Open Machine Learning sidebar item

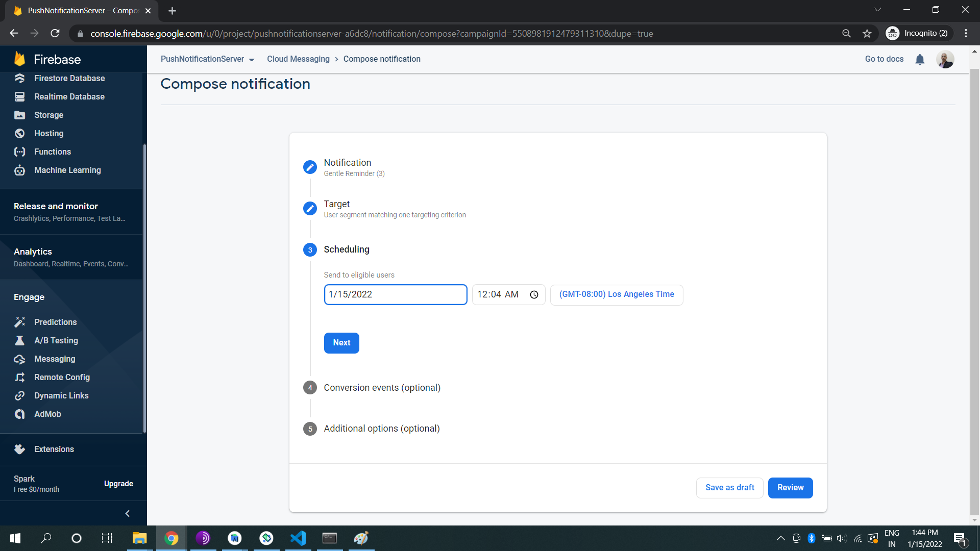pyautogui.click(x=67, y=170)
